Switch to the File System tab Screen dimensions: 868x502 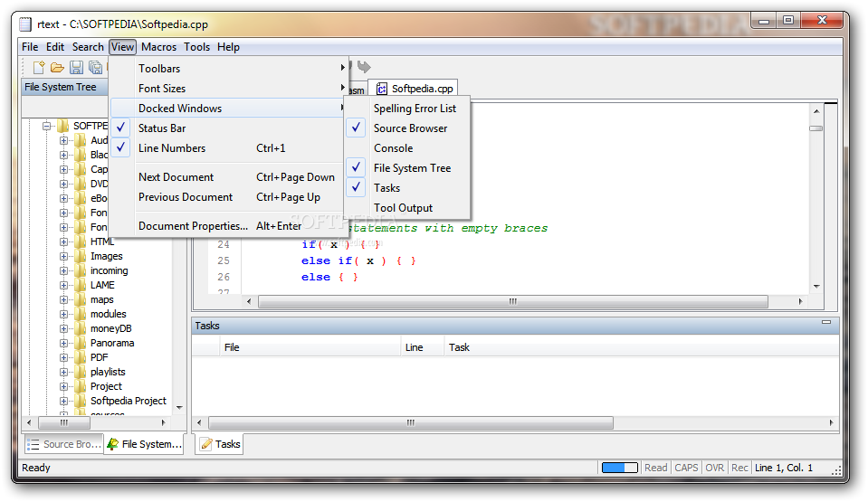145,444
